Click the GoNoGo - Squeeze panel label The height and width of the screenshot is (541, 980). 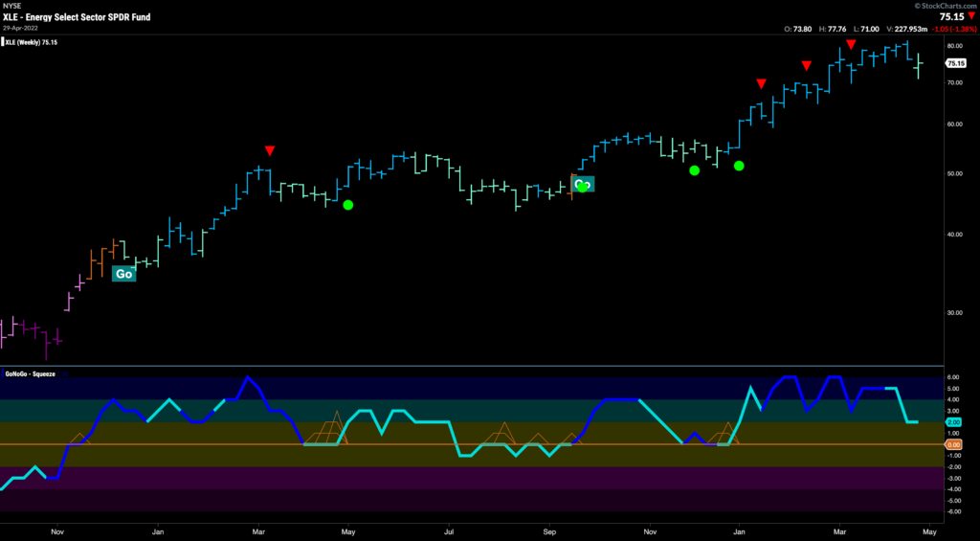[30, 373]
